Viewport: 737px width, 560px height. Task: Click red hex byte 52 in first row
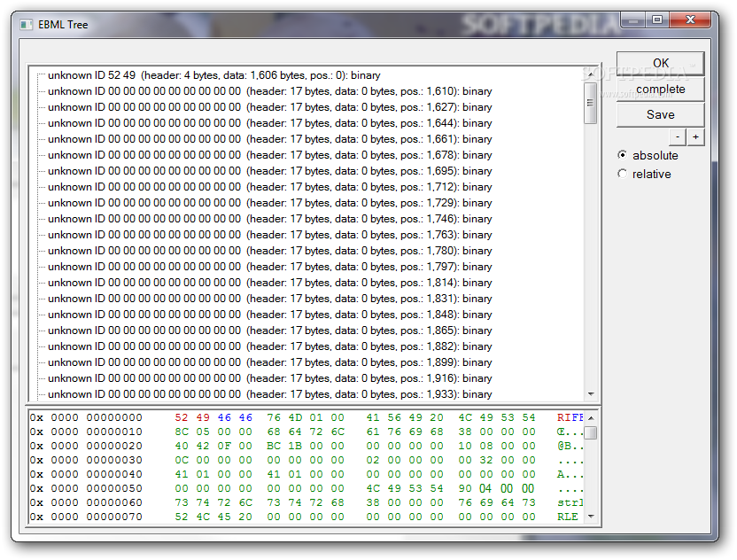(182, 417)
